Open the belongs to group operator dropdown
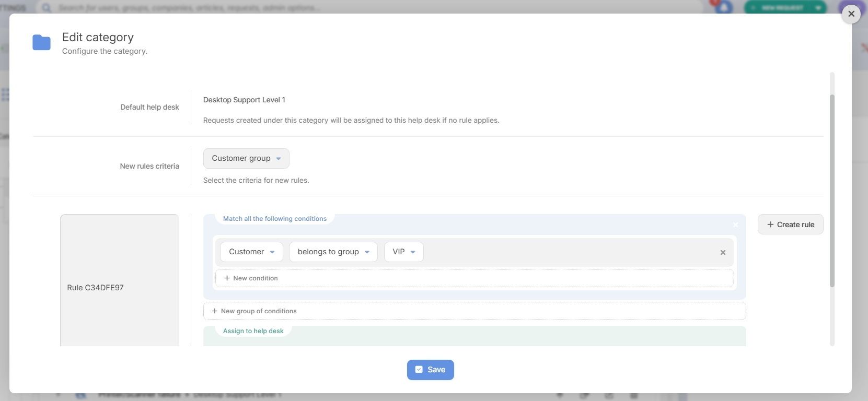Screen dimensions: 868x401 point(333,252)
